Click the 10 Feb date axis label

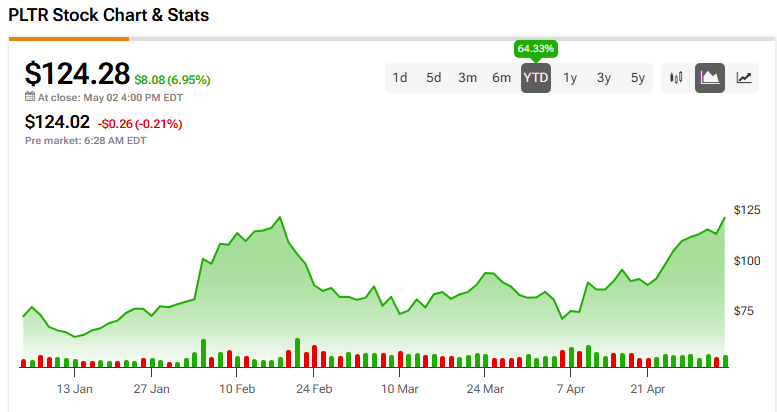coord(237,389)
